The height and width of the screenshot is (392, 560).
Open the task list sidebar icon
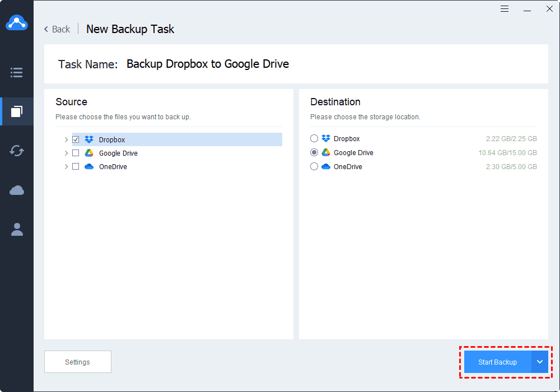point(17,72)
